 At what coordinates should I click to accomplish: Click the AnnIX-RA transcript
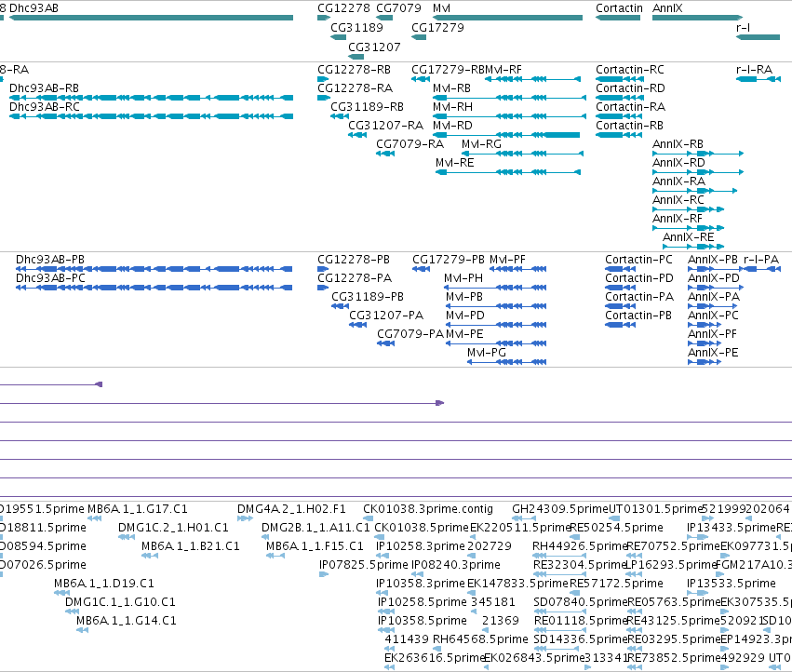click(x=695, y=191)
